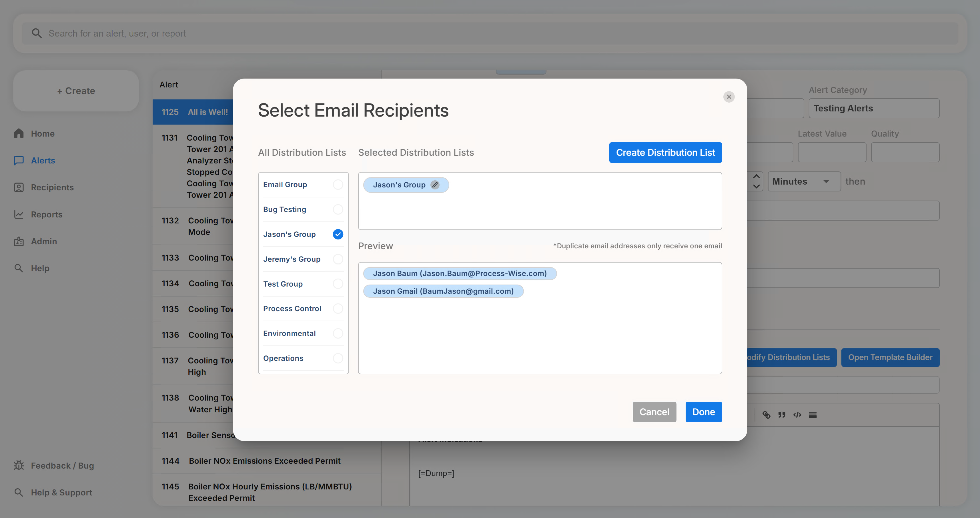This screenshot has height=518, width=980.
Task: Click the Code icon in the editor toolbar
Action: click(797, 415)
